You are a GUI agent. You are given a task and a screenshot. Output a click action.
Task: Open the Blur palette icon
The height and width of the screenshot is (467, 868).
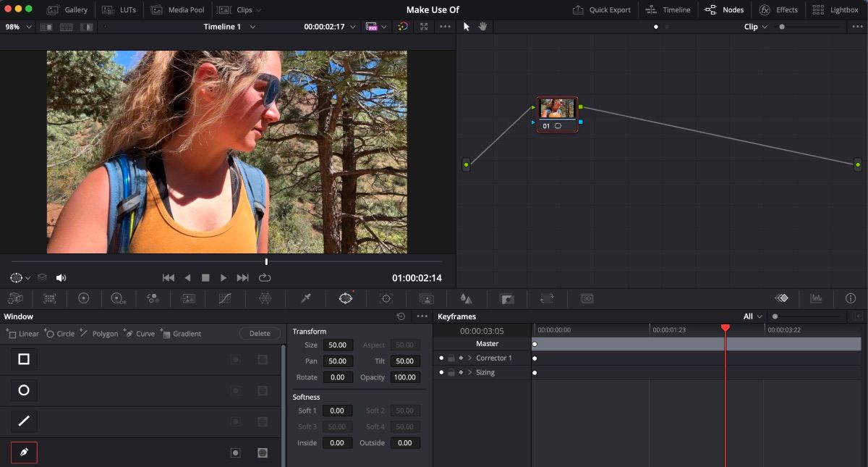[466, 298]
